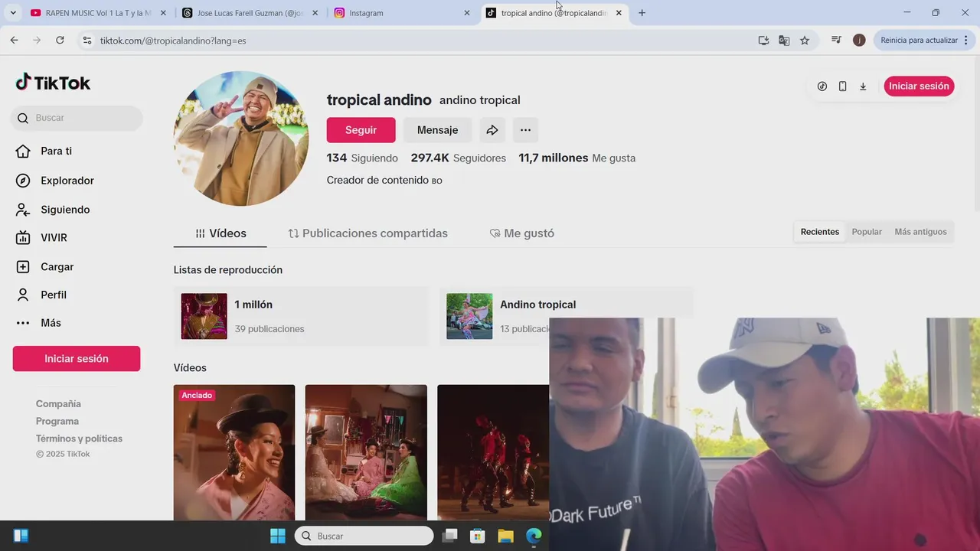Open the tropical andino profile photo
Image resolution: width=980 pixels, height=551 pixels.
[x=241, y=139]
